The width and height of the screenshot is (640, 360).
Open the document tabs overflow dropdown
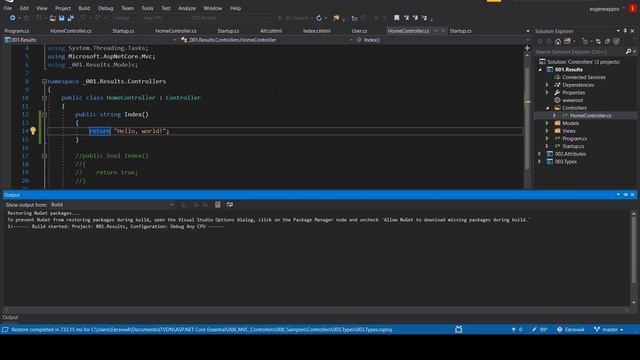tap(528, 31)
